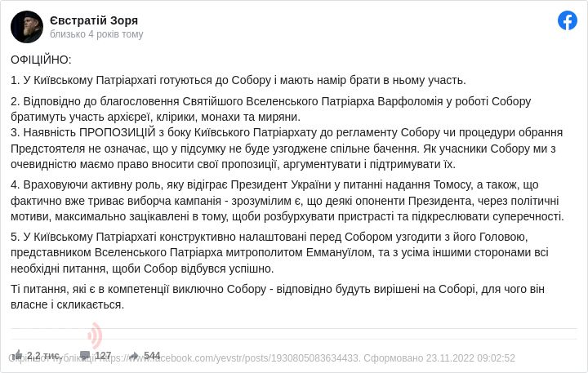Click the facebook.com/yevstr source URL
The height and width of the screenshot is (373, 588).
(x=244, y=357)
